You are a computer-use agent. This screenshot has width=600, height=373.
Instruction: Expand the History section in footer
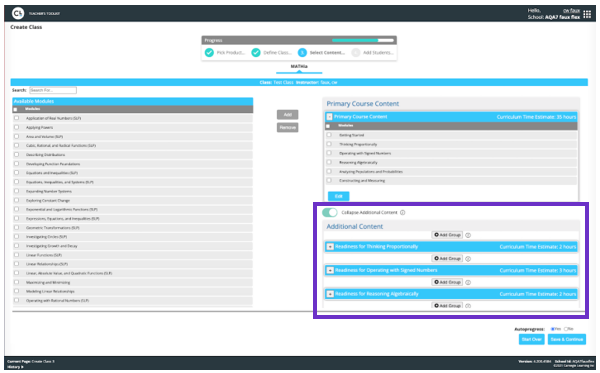15,367
